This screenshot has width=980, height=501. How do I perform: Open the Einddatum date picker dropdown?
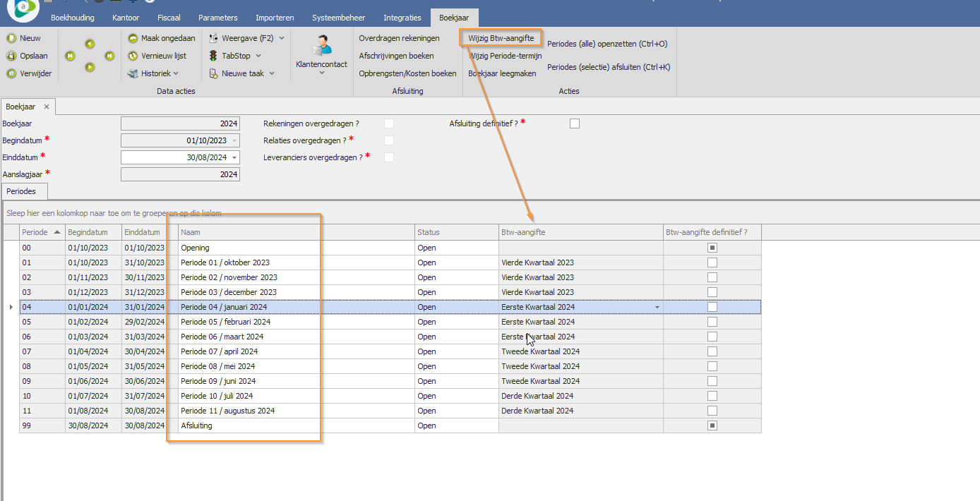(234, 157)
